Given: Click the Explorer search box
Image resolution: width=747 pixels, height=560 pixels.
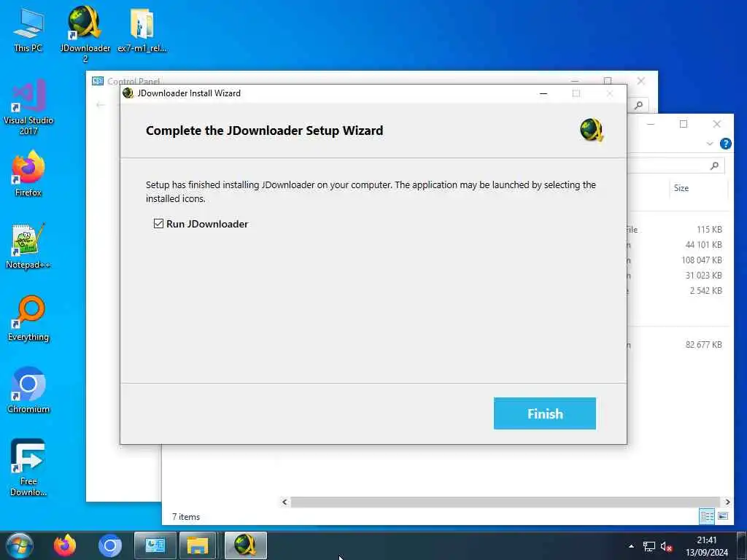Looking at the screenshot, I should pyautogui.click(x=676, y=166).
